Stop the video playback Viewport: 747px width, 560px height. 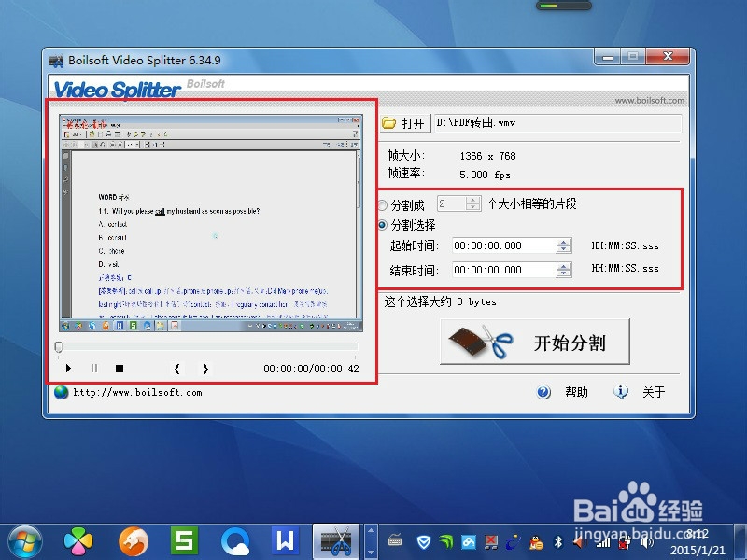[x=120, y=369]
